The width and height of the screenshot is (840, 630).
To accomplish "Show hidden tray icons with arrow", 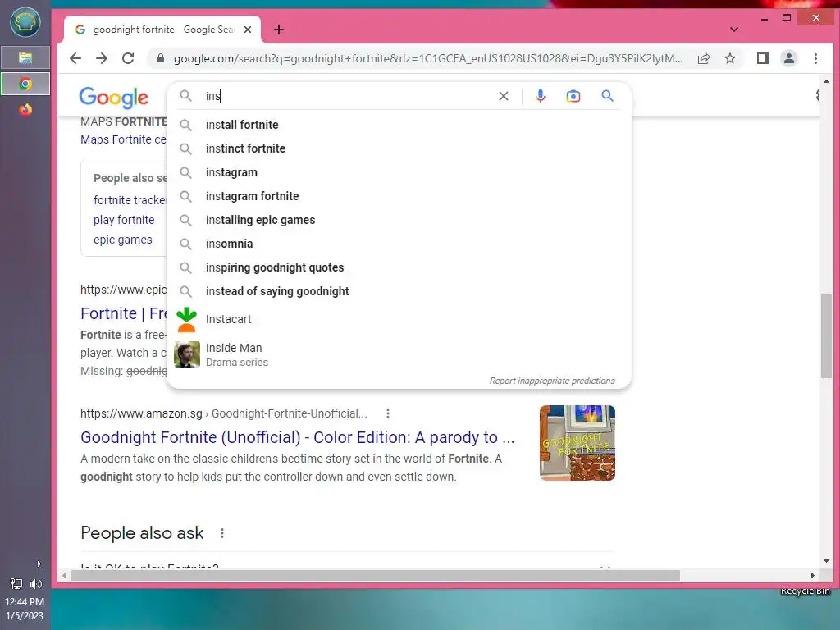I will tap(39, 564).
